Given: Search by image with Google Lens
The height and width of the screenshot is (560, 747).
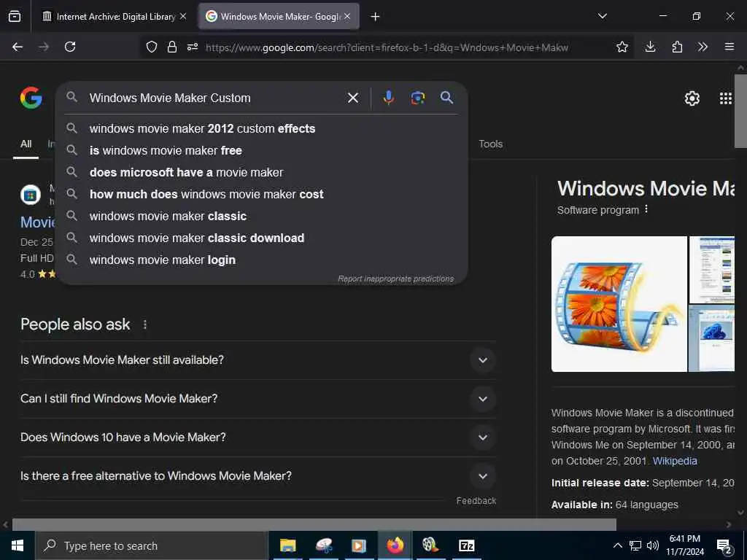Looking at the screenshot, I should point(418,98).
